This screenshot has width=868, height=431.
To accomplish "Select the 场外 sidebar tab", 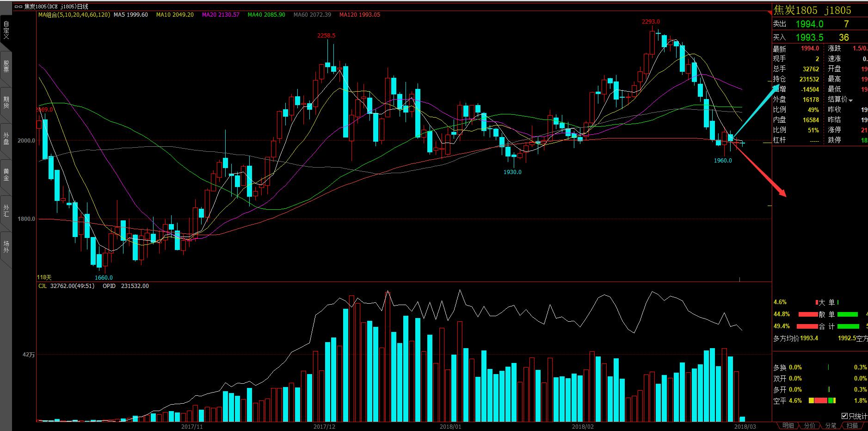I will point(6,247).
